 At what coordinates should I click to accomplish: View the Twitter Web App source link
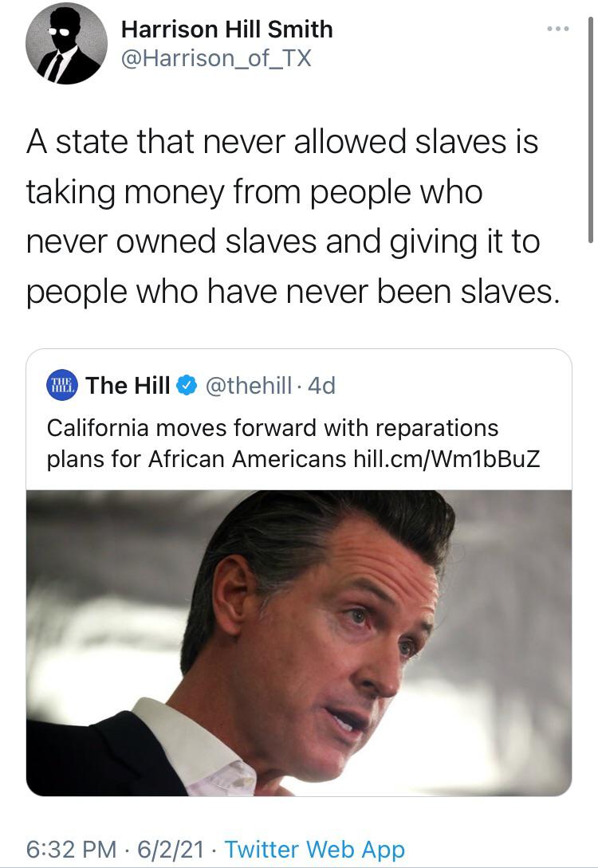[314, 849]
